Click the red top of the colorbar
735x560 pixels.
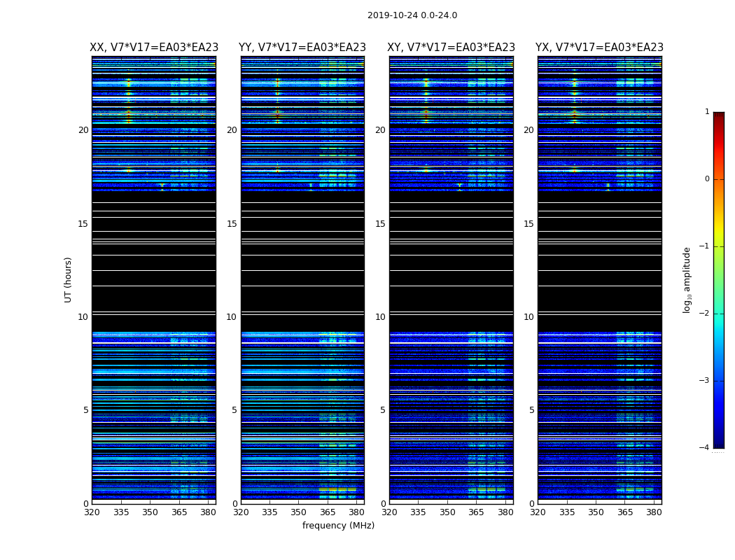pos(719,115)
